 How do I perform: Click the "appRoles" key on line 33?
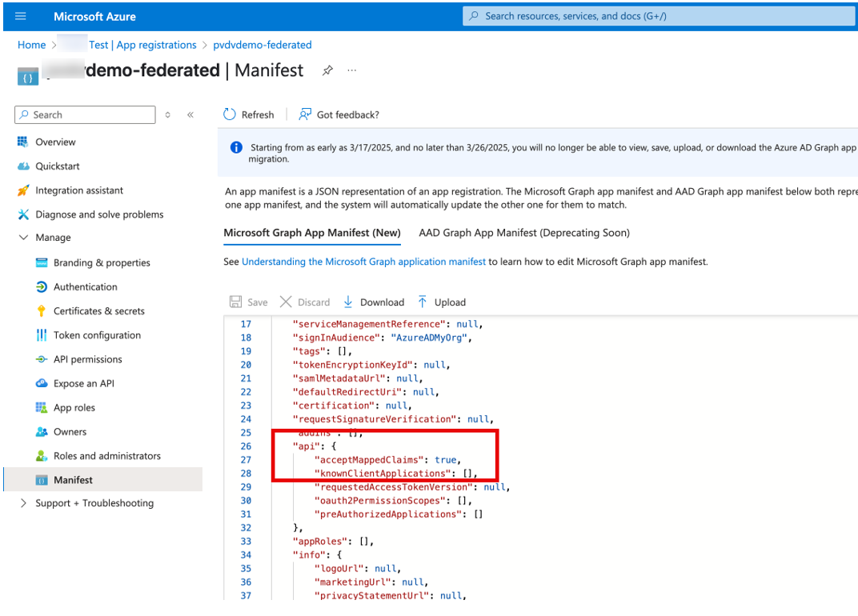[320, 542]
